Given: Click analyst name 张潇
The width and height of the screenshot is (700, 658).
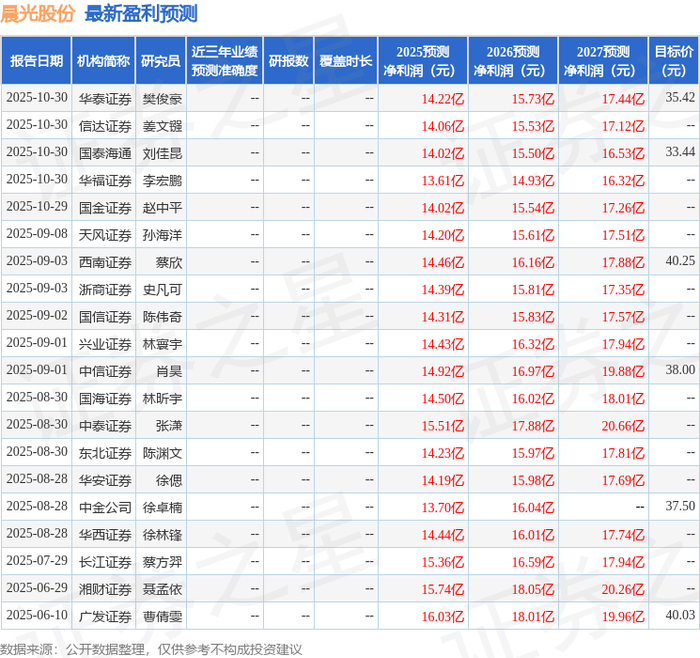Looking at the screenshot, I should 169,426.
